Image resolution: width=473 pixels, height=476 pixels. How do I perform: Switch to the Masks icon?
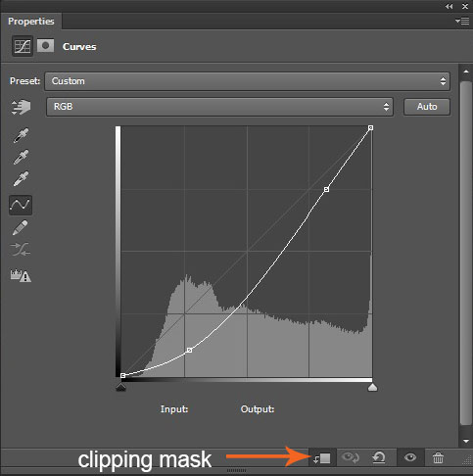pos(45,46)
